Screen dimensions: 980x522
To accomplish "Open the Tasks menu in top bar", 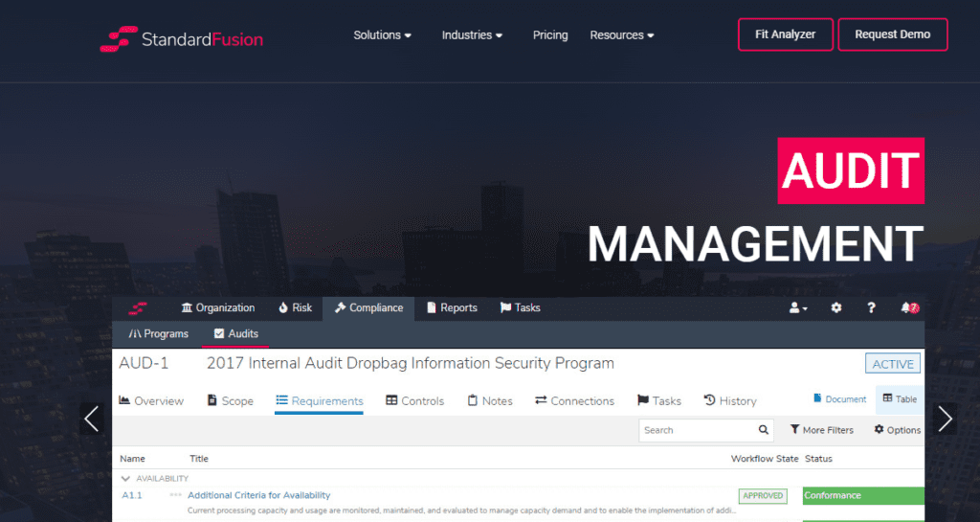I will 520,307.
